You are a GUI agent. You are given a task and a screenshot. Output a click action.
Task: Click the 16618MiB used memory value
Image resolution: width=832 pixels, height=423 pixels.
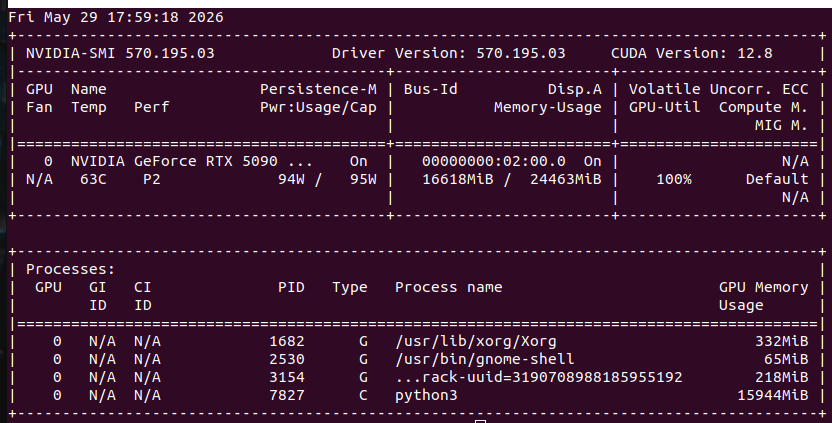tap(457, 179)
